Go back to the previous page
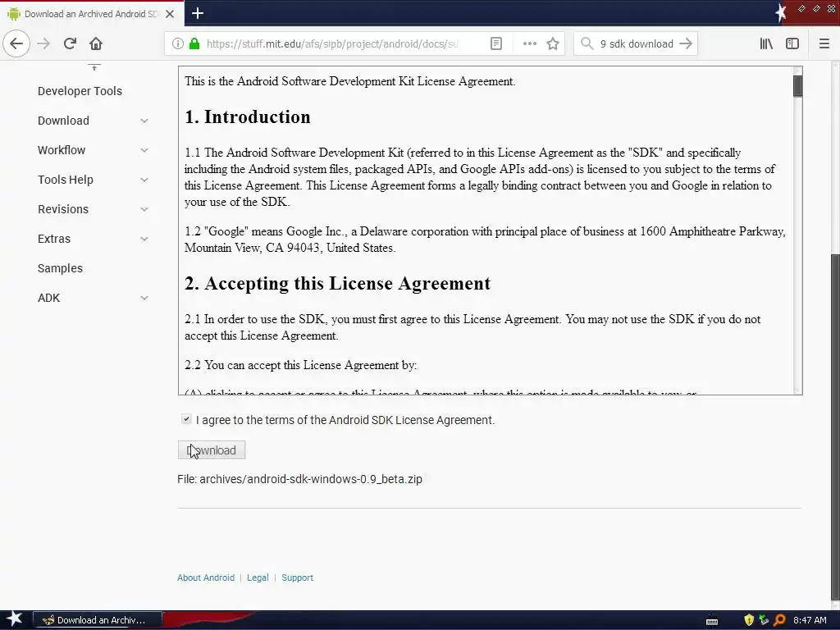Viewport: 840px width, 630px height. coord(16,43)
